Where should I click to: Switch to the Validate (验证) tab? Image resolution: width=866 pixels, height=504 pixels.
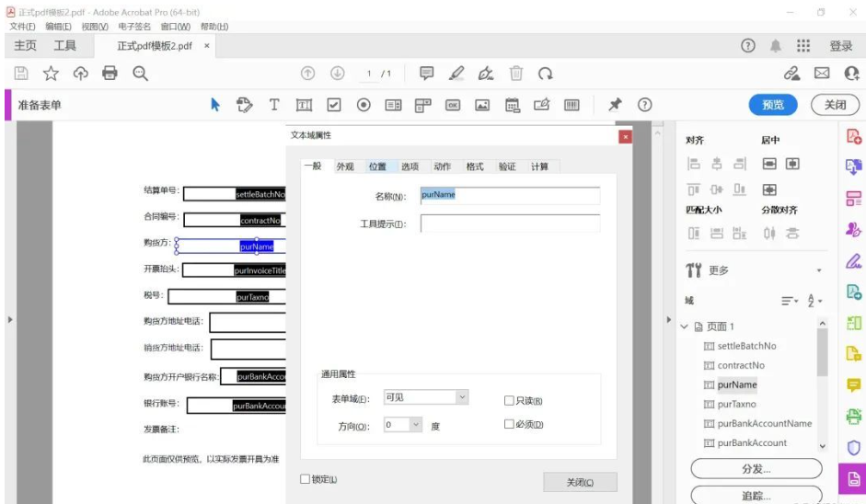pos(507,166)
